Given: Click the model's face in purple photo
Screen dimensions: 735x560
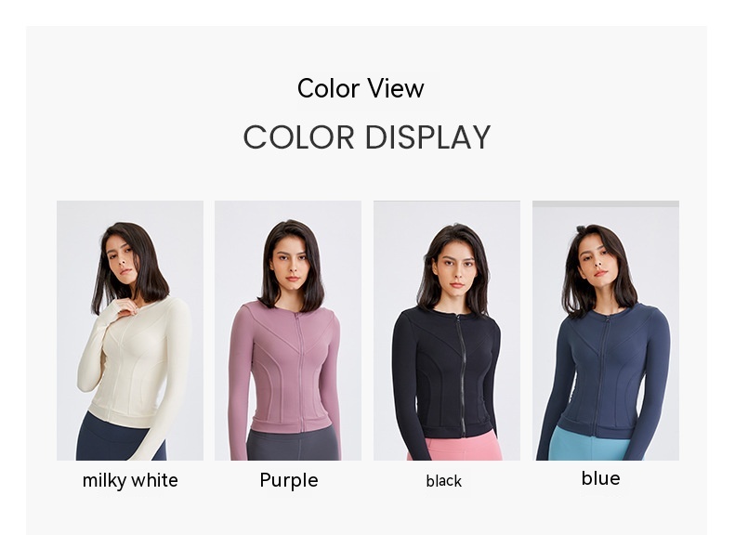Looking at the screenshot, I should tap(291, 264).
